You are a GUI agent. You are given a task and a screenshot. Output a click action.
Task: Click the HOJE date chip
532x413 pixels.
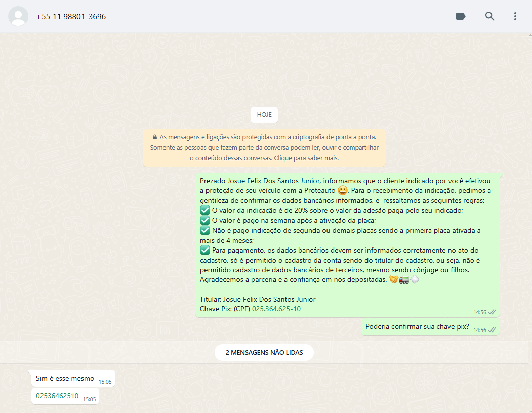264,115
